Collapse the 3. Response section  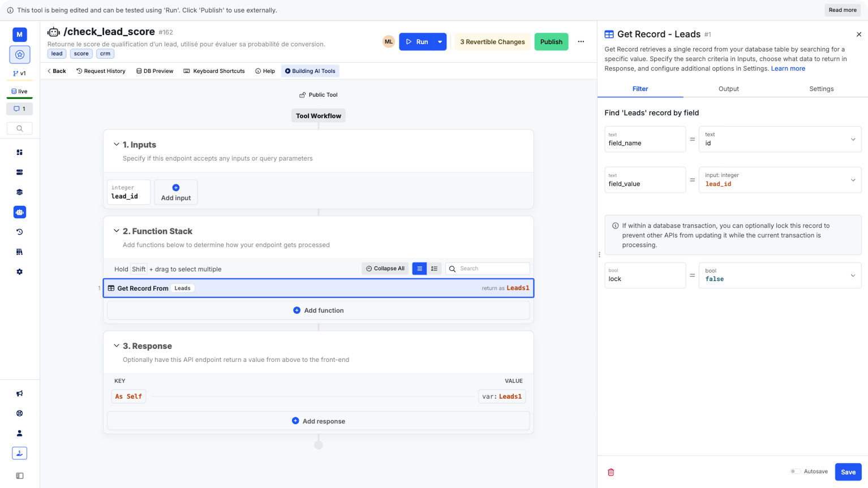[x=117, y=346]
